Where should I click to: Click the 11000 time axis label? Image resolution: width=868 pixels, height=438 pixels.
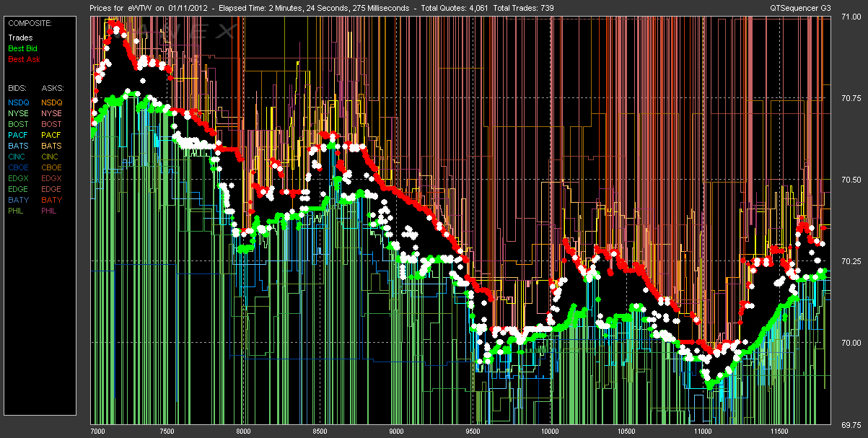pos(702,432)
